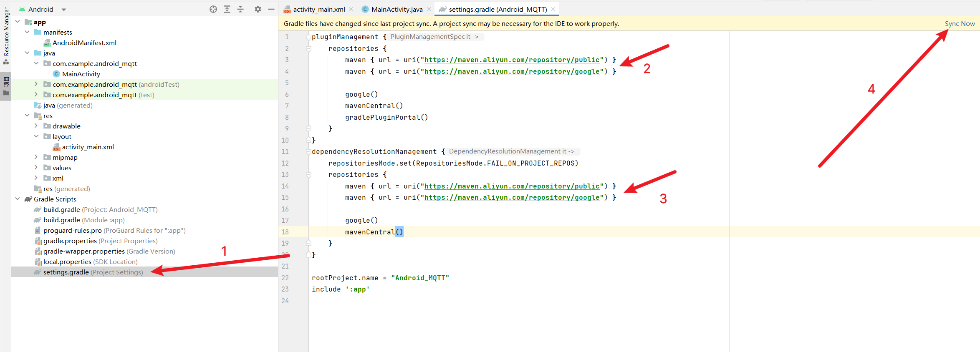The height and width of the screenshot is (352, 980).
Task: Expand com.example.android_mqtt (androidTest) package
Action: [x=36, y=84]
